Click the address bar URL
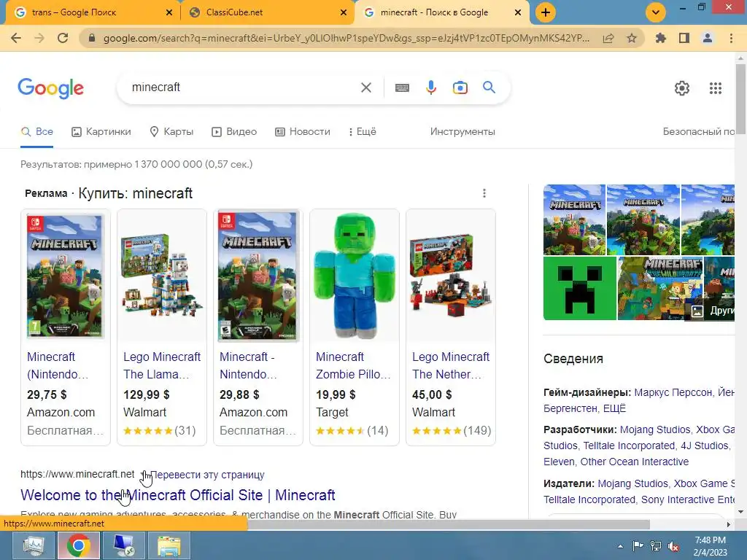This screenshot has width=747, height=560. click(347, 38)
